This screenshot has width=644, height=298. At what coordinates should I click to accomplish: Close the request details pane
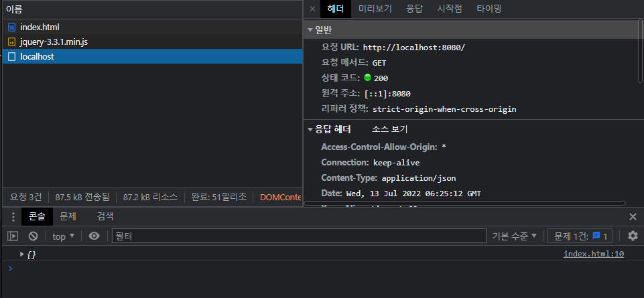click(x=312, y=9)
